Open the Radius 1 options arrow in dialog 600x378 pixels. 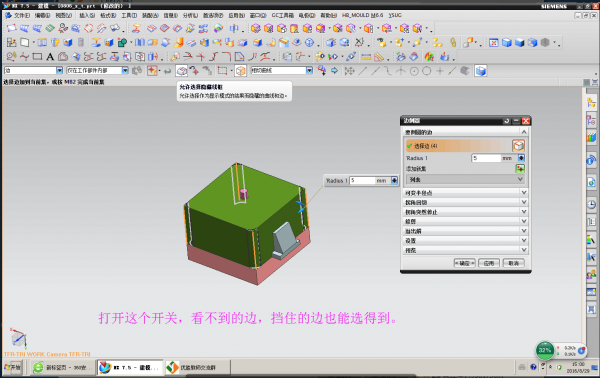pyautogui.click(x=521, y=158)
